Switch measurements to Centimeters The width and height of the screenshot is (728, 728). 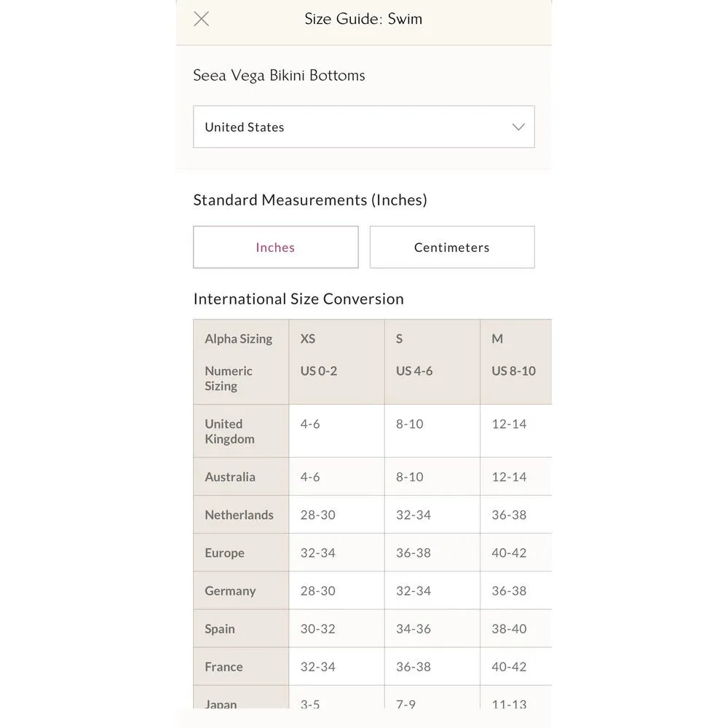451,247
